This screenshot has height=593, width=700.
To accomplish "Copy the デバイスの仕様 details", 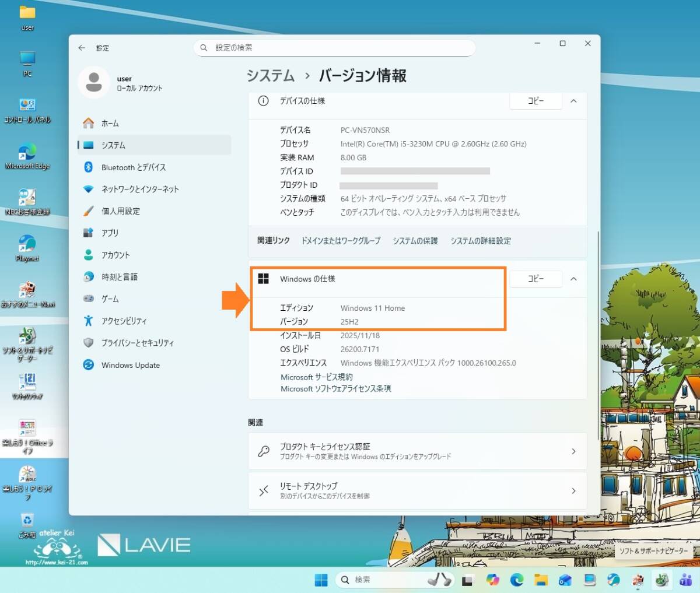I will point(535,101).
